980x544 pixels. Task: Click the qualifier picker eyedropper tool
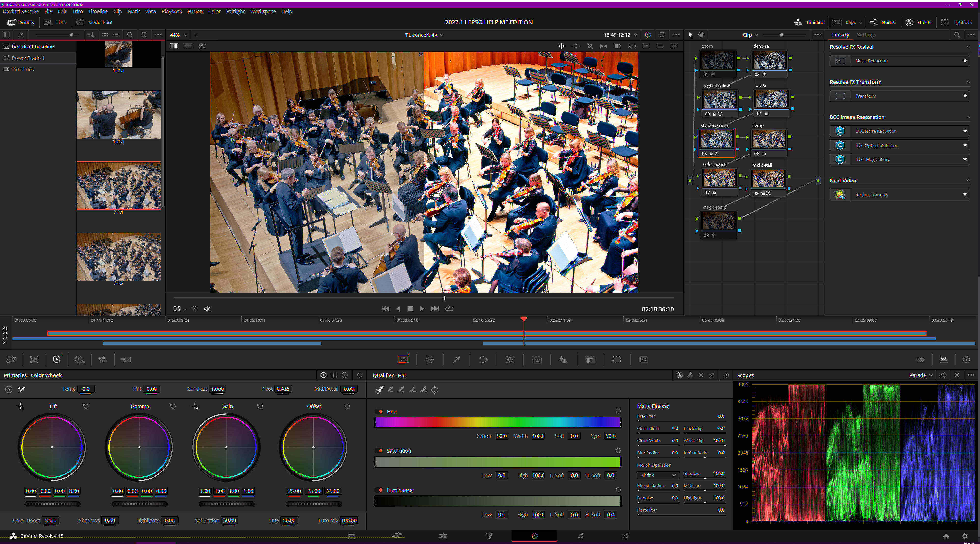pos(379,390)
